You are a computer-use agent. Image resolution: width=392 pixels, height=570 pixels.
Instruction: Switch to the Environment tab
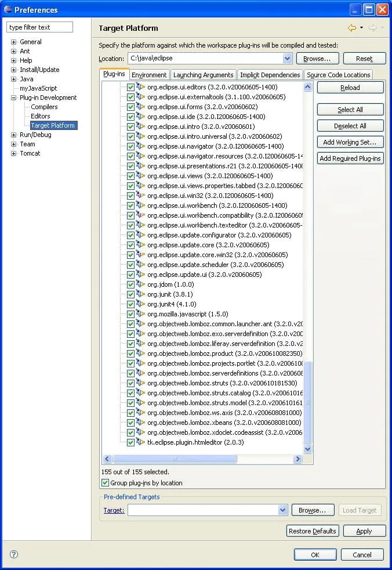[149, 75]
